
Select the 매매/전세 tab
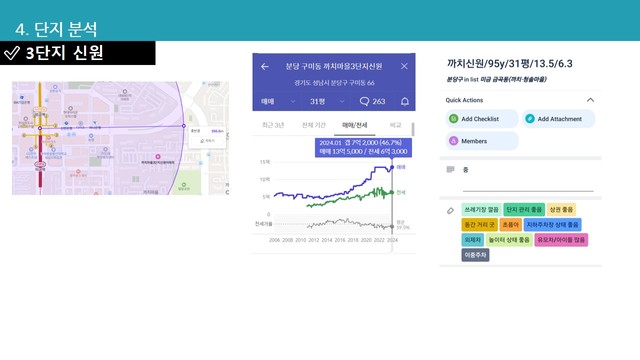(x=354, y=125)
